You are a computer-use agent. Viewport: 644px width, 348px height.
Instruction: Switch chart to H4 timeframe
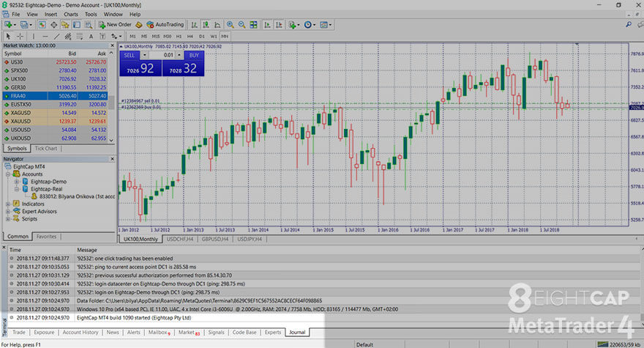pyautogui.click(x=190, y=36)
